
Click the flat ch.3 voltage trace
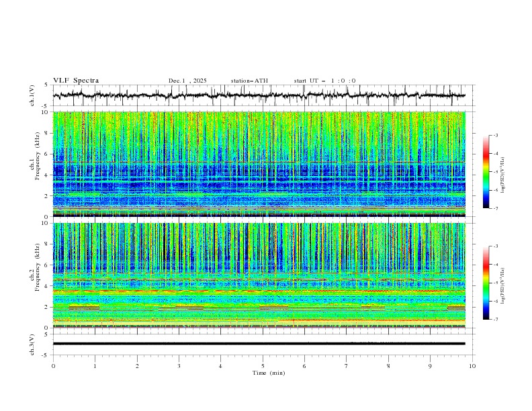click(x=259, y=344)
